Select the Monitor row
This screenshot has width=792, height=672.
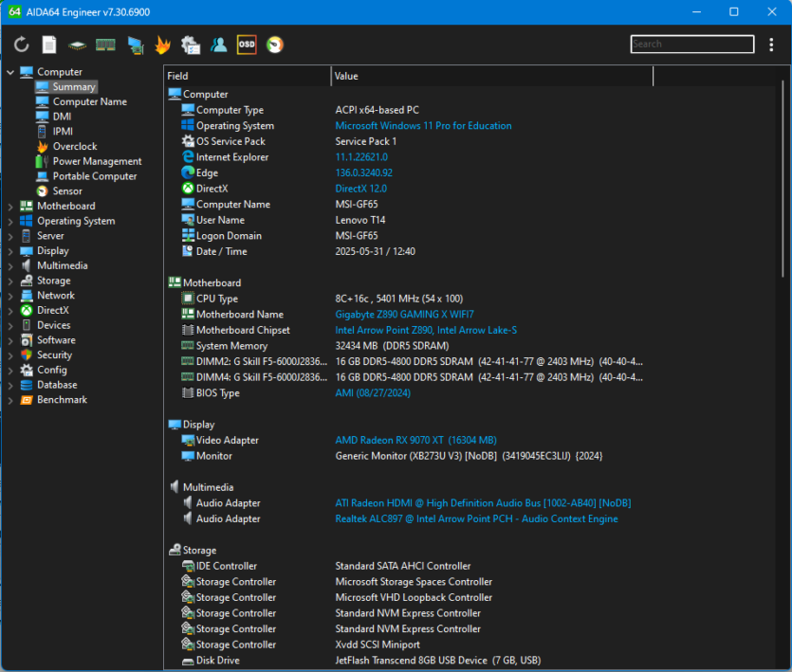click(409, 456)
